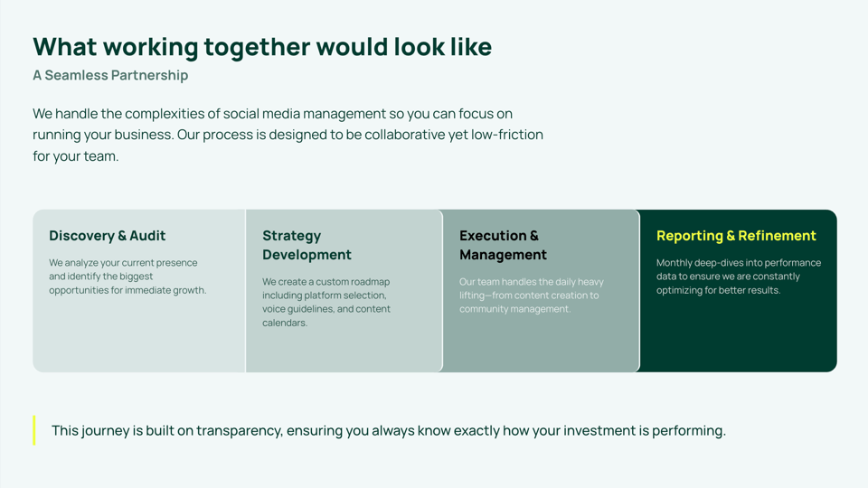Select the "Discovery & Audit" heading

(x=107, y=236)
